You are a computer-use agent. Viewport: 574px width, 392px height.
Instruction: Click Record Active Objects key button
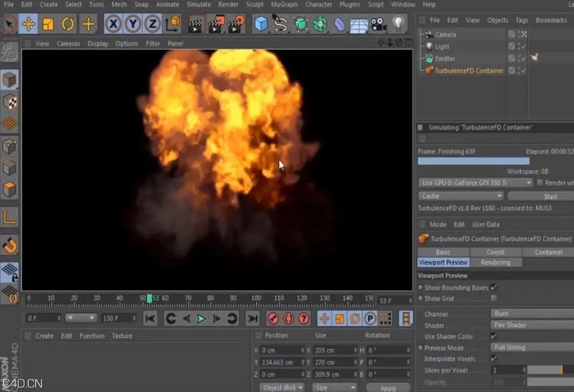tap(273, 319)
